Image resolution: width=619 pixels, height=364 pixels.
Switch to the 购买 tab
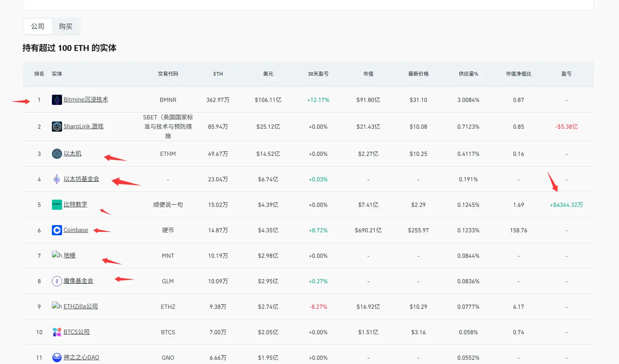click(x=65, y=26)
